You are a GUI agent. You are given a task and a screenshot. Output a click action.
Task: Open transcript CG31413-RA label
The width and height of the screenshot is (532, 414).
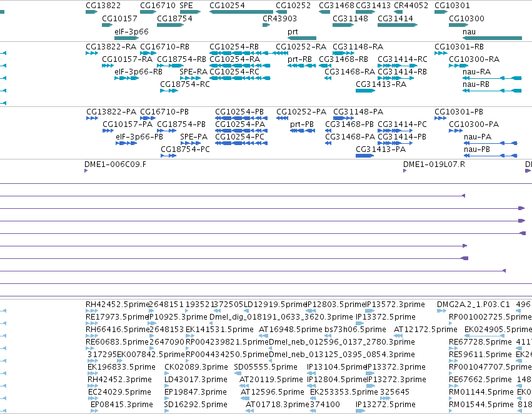click(381, 84)
